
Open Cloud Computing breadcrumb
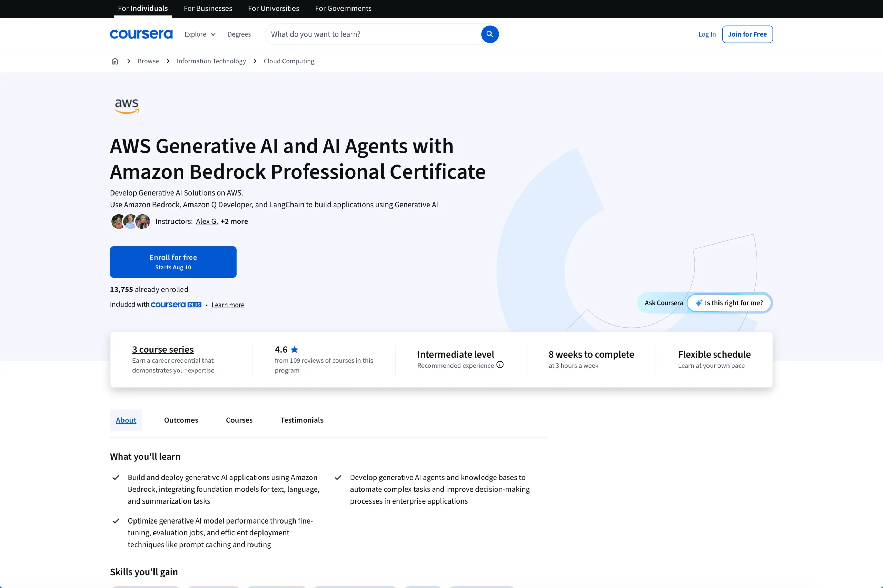click(x=289, y=61)
